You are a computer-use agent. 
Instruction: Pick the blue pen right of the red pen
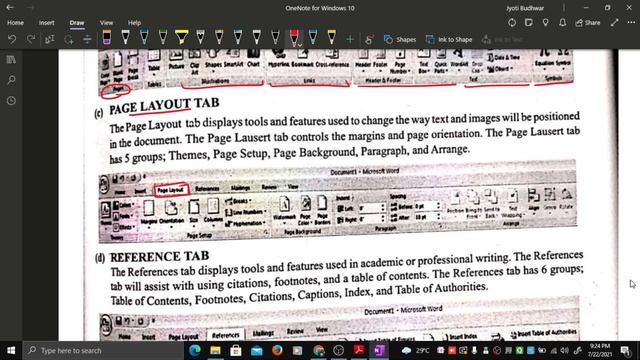click(313, 37)
